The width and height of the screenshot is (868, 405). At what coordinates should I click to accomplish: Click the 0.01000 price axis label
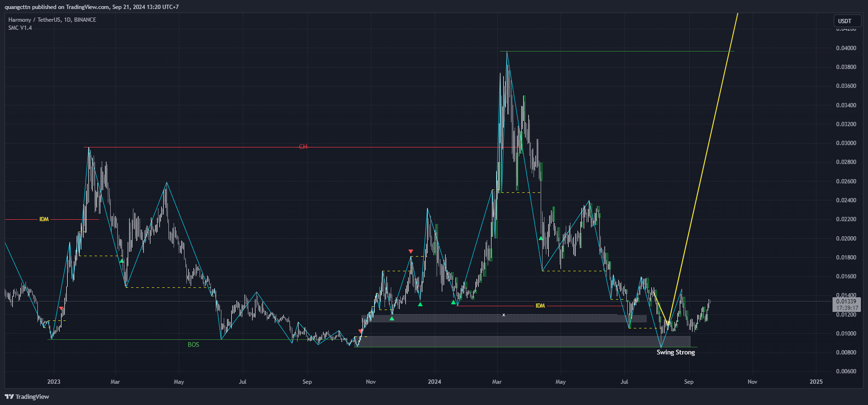tap(846, 334)
